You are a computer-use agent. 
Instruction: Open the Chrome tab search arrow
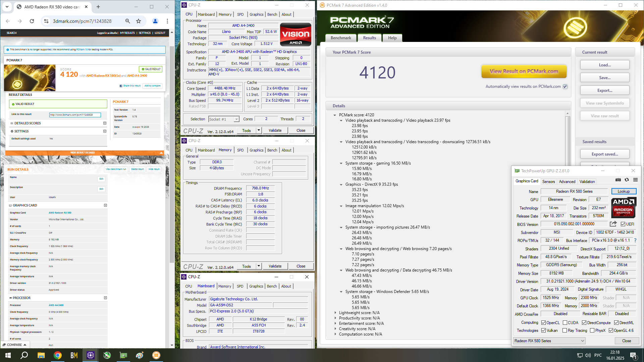(x=7, y=7)
